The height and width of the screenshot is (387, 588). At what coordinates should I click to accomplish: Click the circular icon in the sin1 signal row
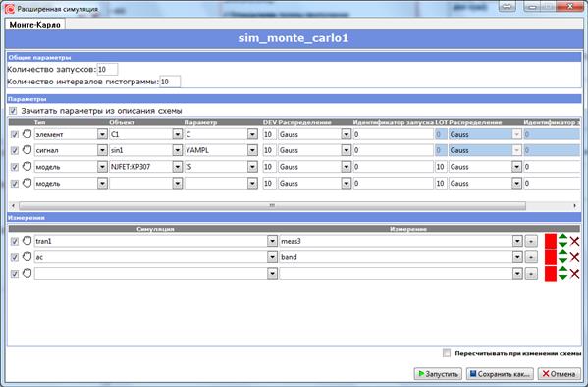[27, 150]
